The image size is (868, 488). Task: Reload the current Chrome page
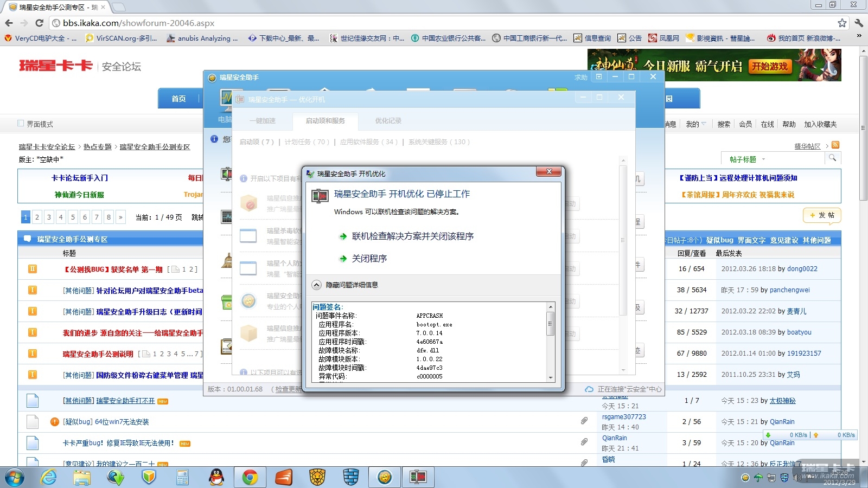click(x=39, y=23)
